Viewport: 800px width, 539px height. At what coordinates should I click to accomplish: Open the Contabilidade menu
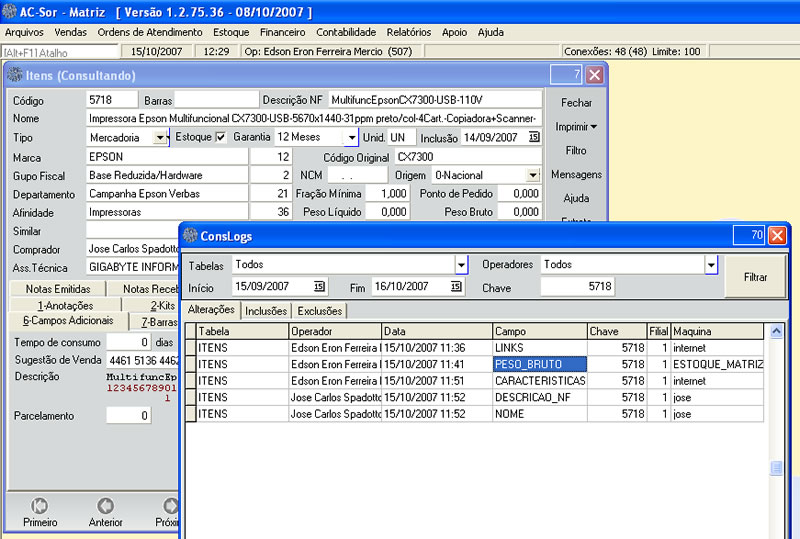pyautogui.click(x=346, y=32)
